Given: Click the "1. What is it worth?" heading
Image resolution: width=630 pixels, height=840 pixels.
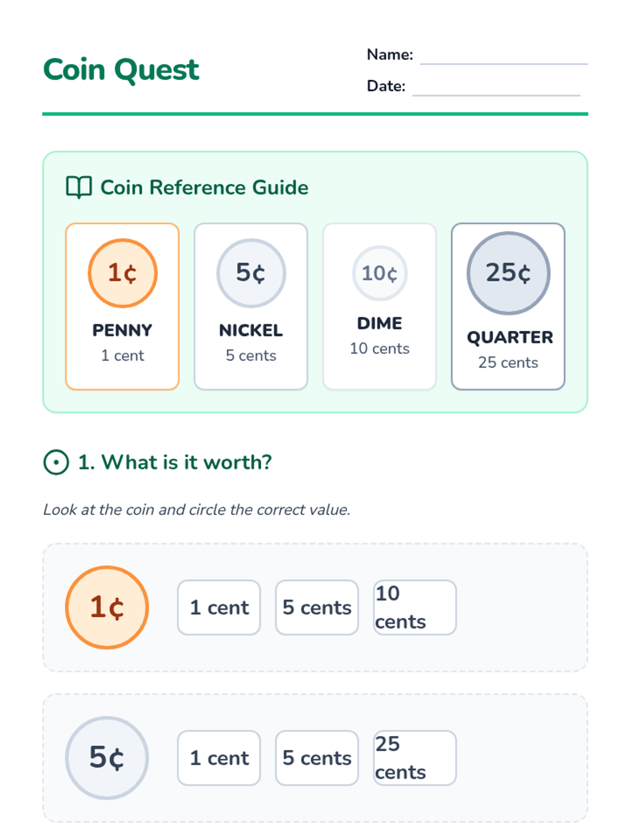Looking at the screenshot, I should pos(175,463).
